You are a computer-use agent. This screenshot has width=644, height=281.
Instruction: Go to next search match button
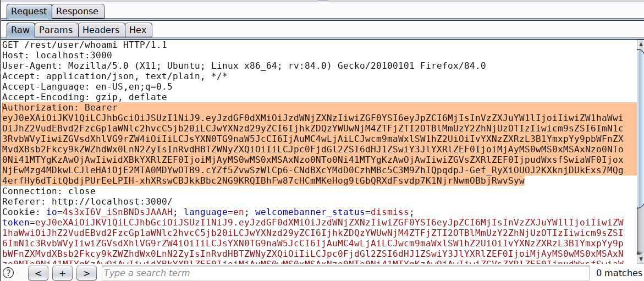(86, 273)
